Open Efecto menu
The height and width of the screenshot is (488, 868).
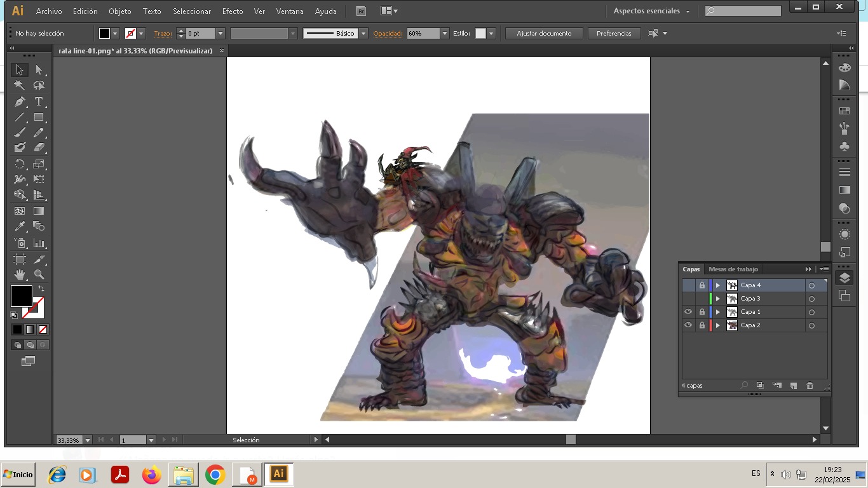coord(233,11)
